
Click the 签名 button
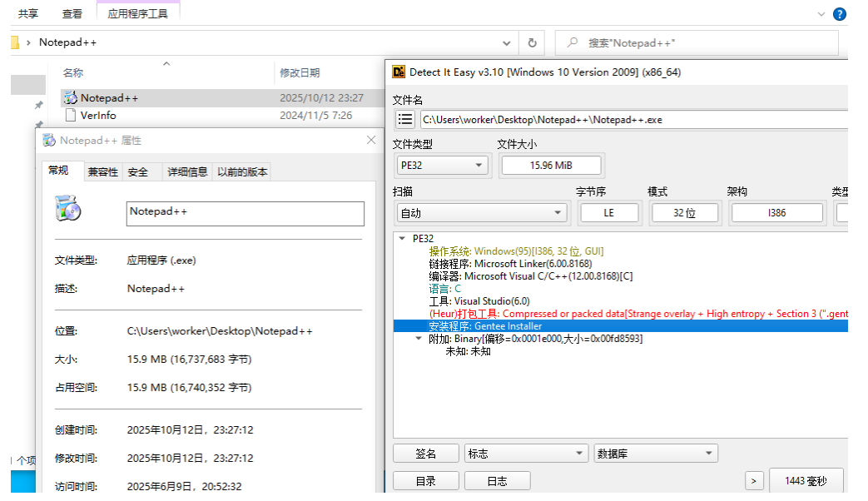(425, 454)
